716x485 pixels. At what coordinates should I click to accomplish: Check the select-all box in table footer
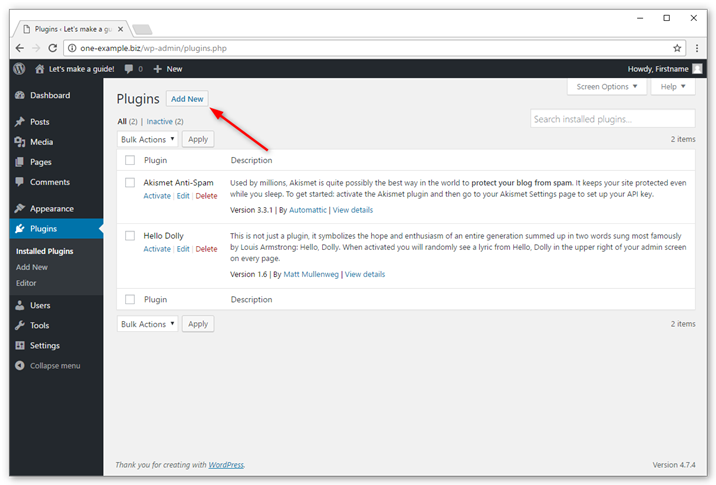tap(130, 299)
